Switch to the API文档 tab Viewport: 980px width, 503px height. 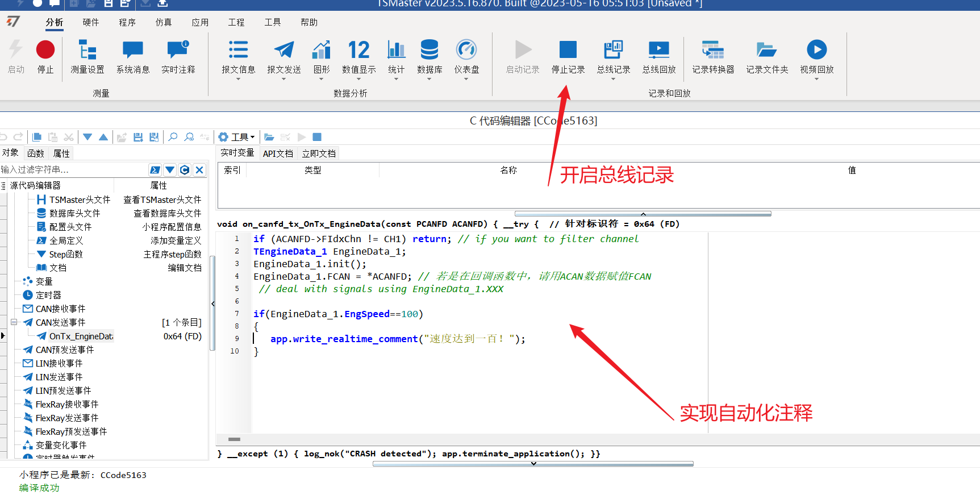pos(278,153)
